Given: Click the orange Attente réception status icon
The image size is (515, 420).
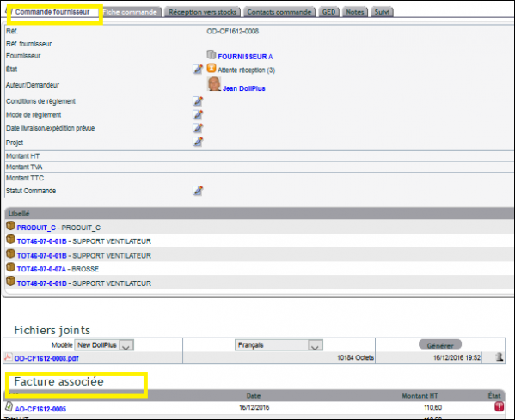Looking at the screenshot, I should click(x=212, y=68).
